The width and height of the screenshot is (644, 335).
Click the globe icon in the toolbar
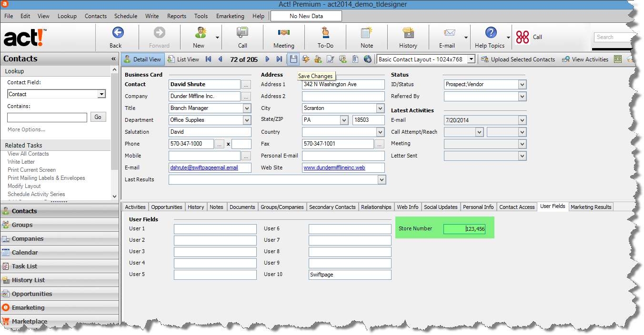tap(367, 59)
